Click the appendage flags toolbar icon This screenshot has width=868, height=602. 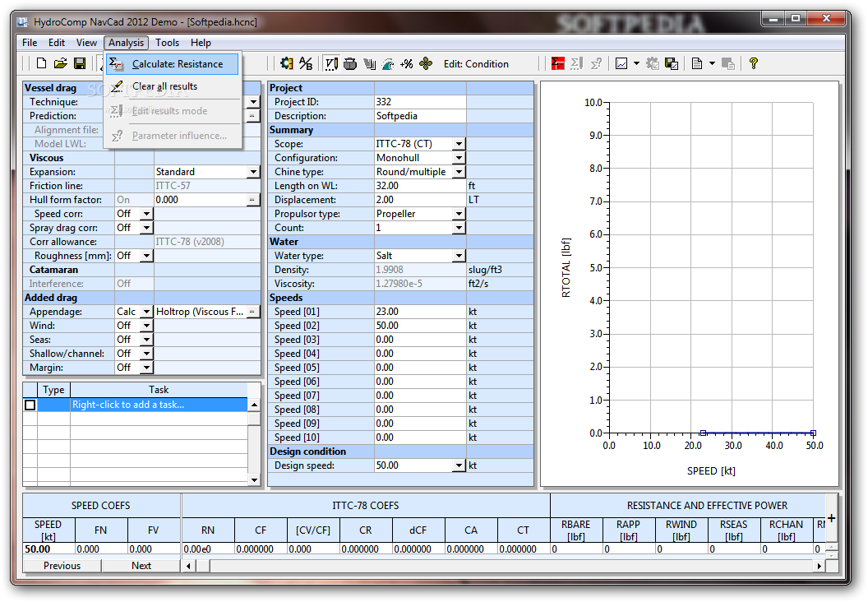369,63
